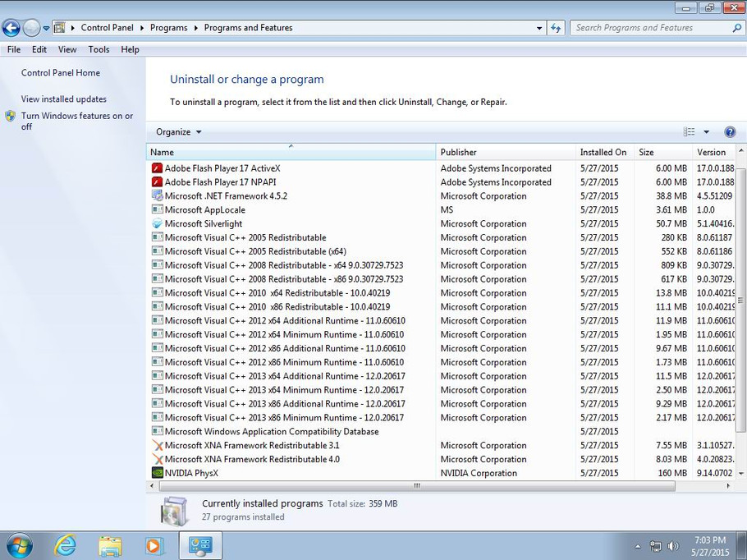Image resolution: width=747 pixels, height=560 pixels.
Task: Expand the Organize dropdown menu
Action: click(179, 132)
